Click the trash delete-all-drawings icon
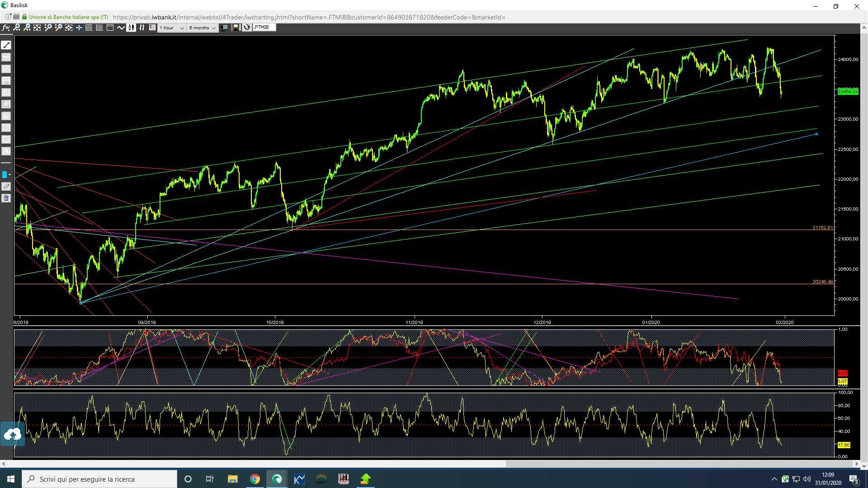Image resolution: width=868 pixels, height=488 pixels. click(x=6, y=198)
